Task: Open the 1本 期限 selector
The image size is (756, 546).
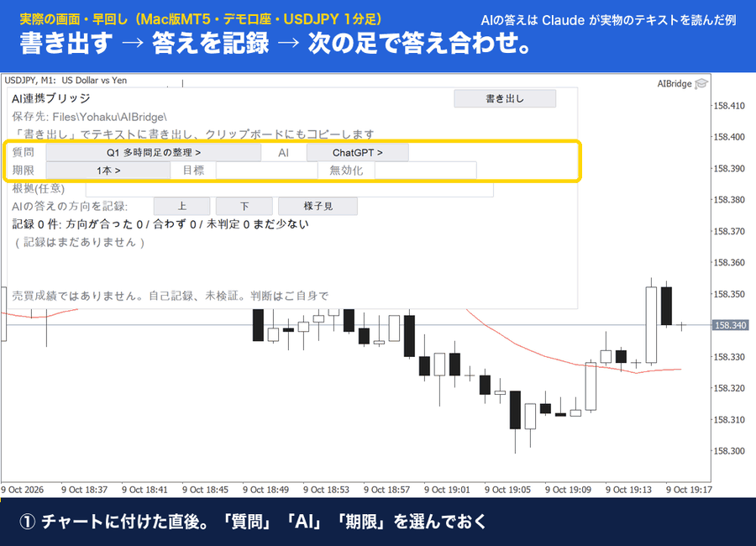Action: coord(108,171)
